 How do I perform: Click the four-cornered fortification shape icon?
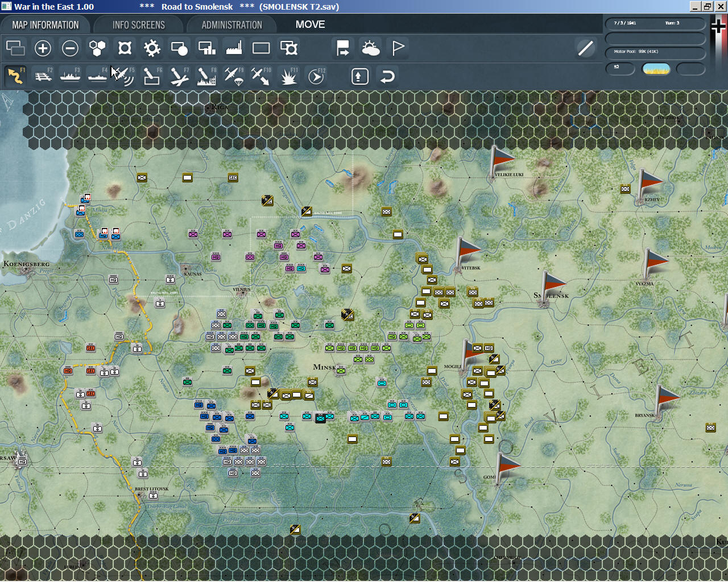click(x=125, y=48)
